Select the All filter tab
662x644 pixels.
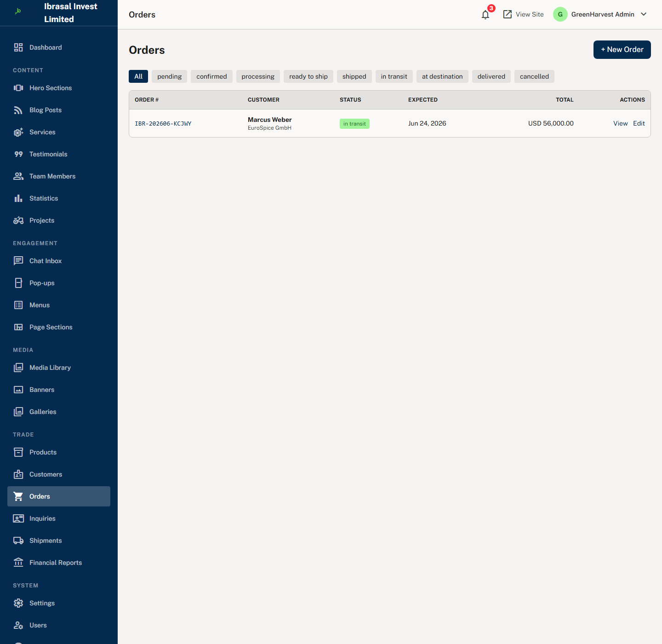pos(138,76)
